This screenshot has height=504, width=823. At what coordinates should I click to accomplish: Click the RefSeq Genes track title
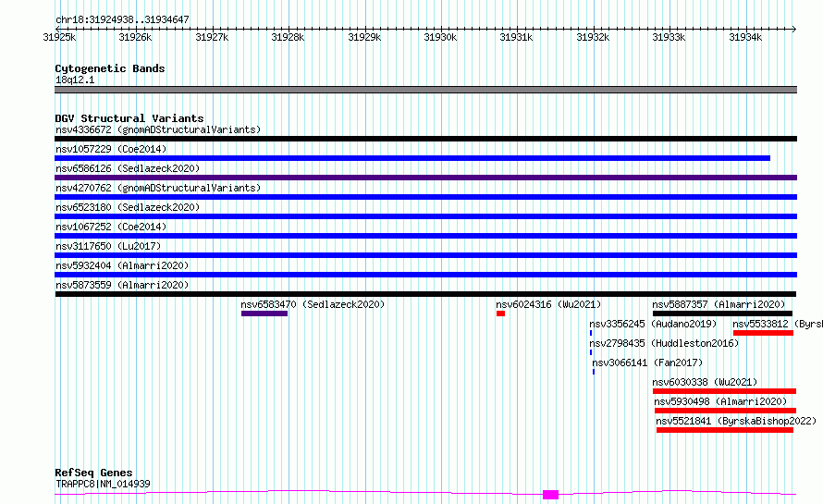(93, 473)
